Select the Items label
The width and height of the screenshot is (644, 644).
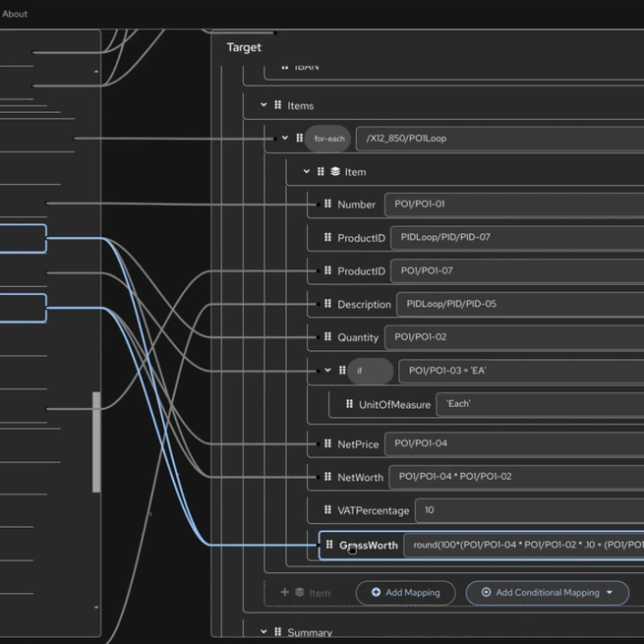click(x=300, y=106)
